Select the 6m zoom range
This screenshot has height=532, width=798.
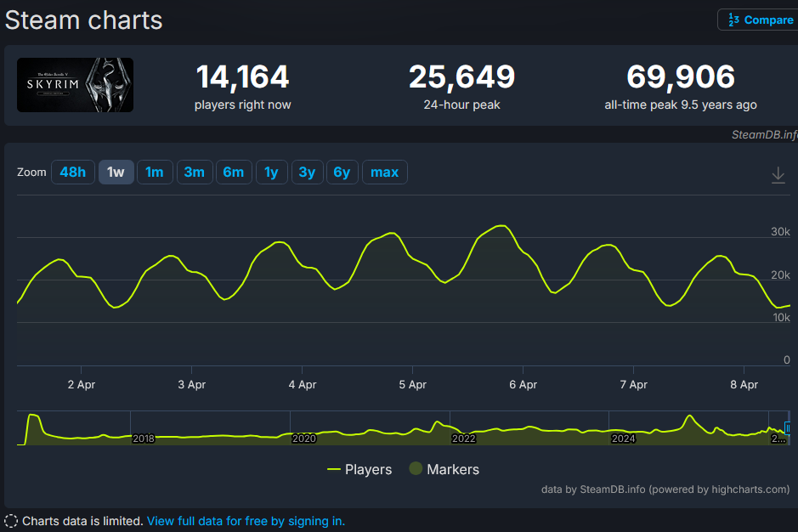(234, 172)
